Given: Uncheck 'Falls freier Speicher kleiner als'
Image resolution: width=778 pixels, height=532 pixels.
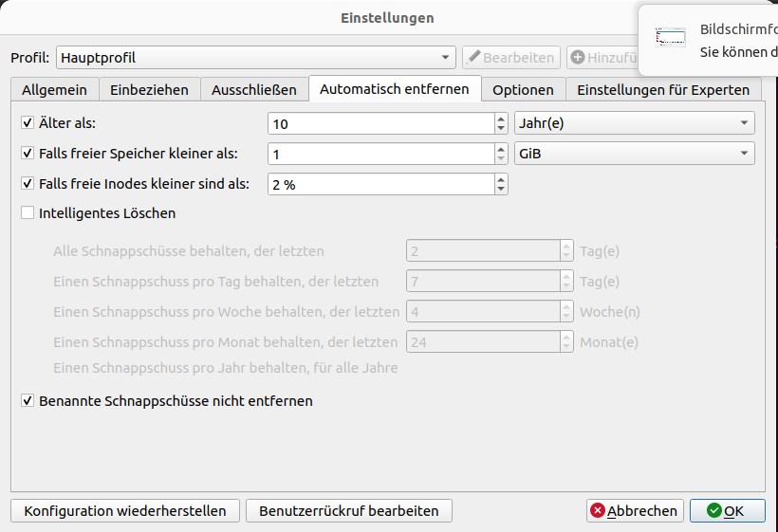Looking at the screenshot, I should (28, 154).
